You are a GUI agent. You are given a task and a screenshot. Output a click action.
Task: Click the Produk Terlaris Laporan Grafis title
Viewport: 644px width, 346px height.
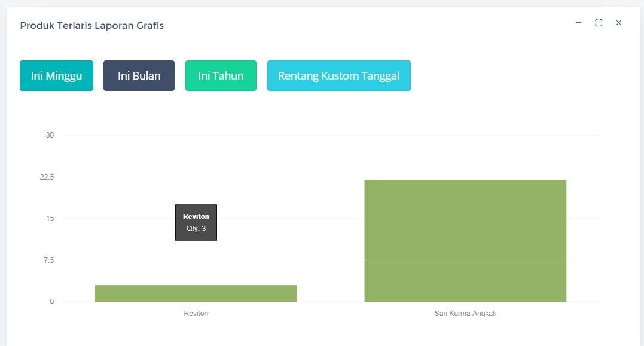(x=92, y=26)
